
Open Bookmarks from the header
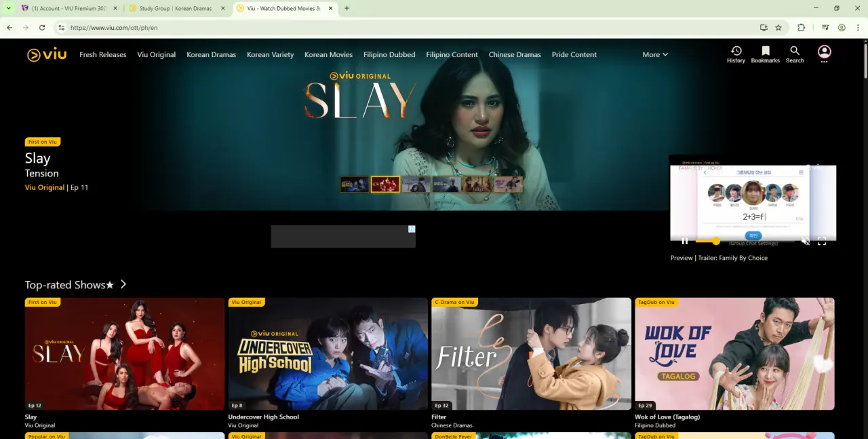[765, 54]
